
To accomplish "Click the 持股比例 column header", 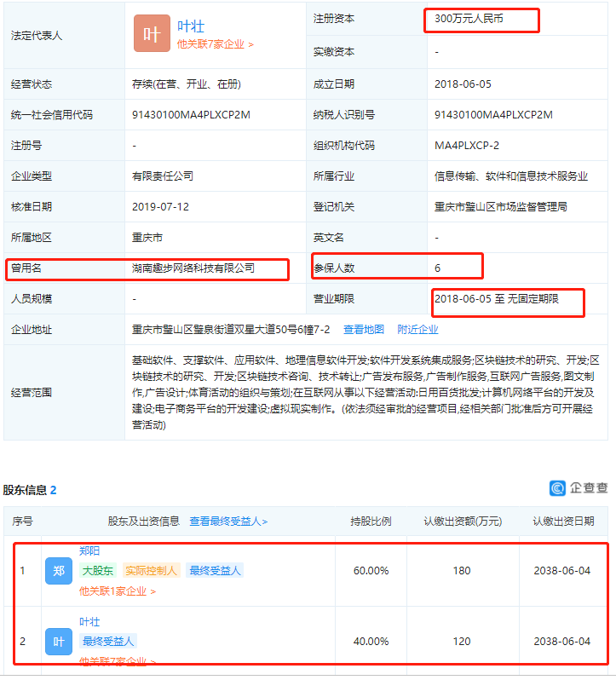I will (371, 522).
